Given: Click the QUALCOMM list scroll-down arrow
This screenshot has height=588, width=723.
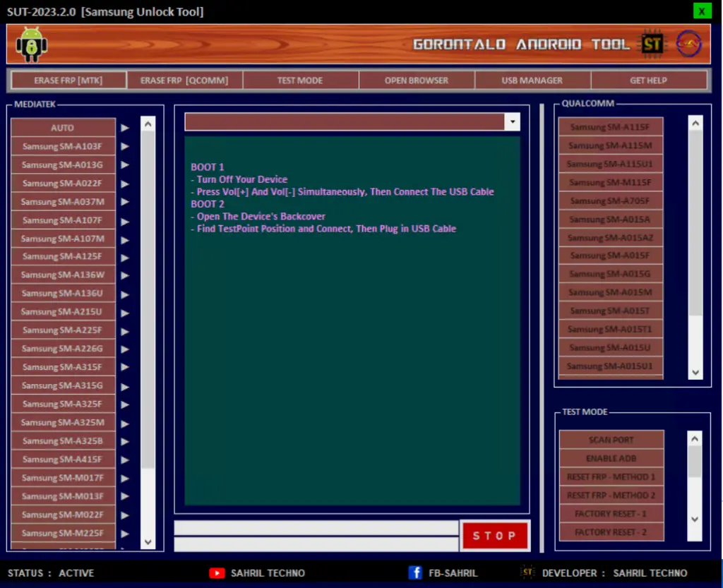Looking at the screenshot, I should click(695, 372).
